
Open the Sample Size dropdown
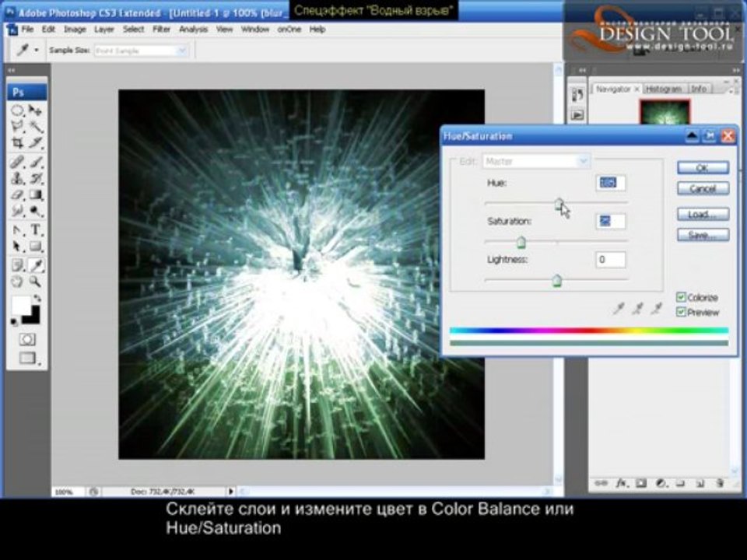click(x=141, y=51)
